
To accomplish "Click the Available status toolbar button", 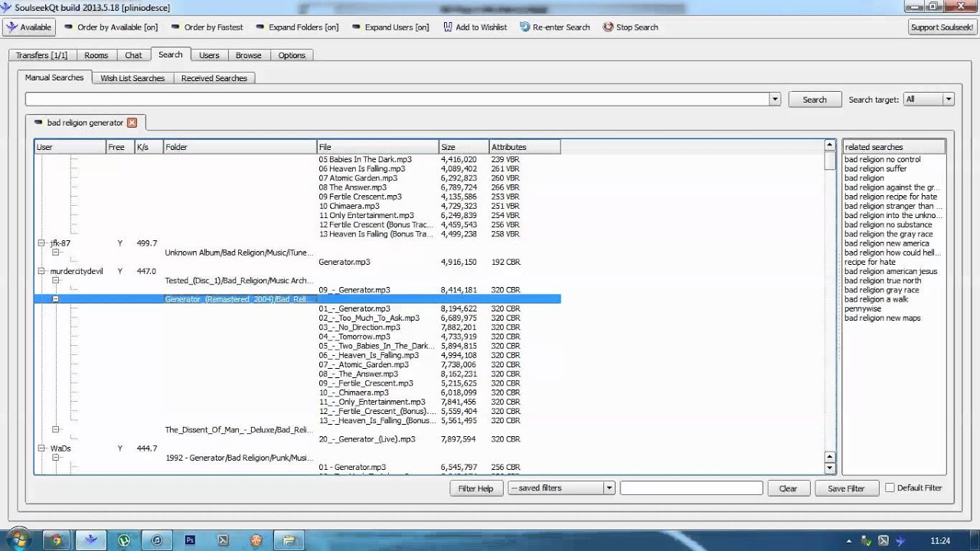I will click(29, 27).
